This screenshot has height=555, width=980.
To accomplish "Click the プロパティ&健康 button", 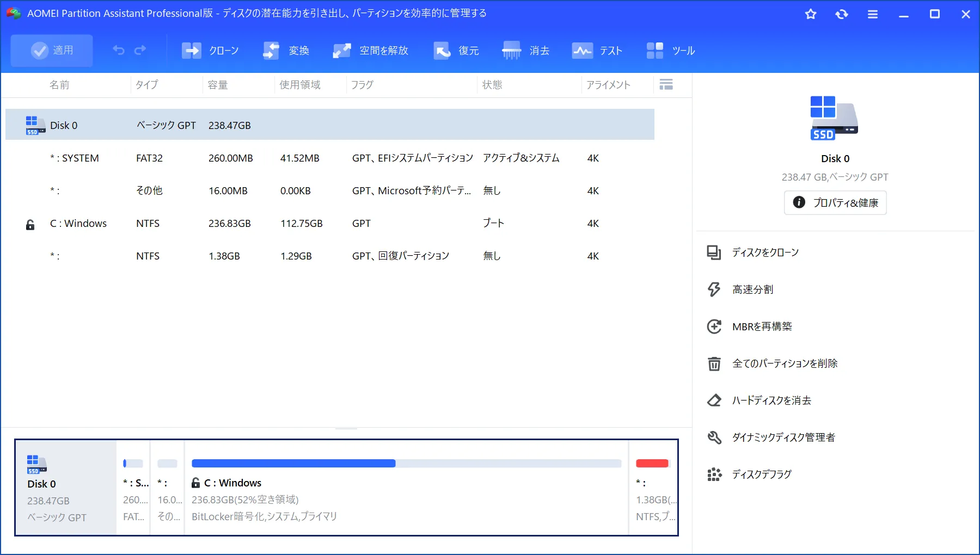I will point(835,202).
